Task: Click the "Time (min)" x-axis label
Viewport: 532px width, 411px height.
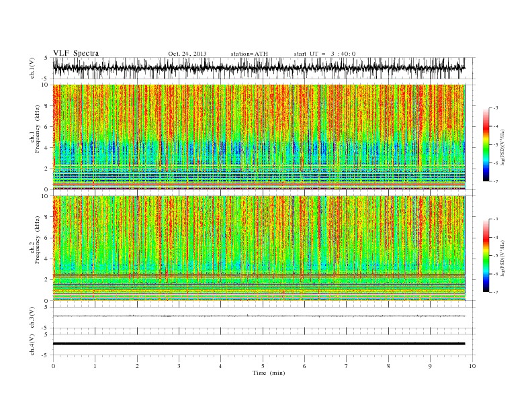Action: point(269,373)
